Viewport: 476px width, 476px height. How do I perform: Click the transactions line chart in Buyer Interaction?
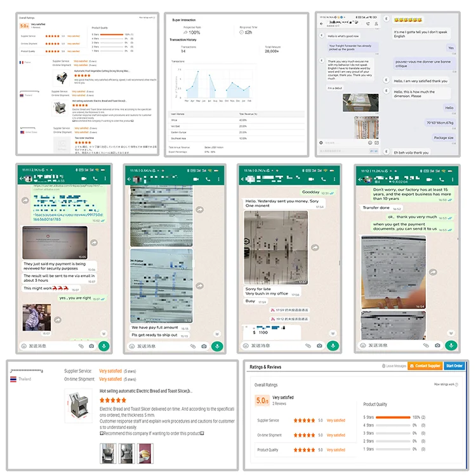(x=215, y=84)
